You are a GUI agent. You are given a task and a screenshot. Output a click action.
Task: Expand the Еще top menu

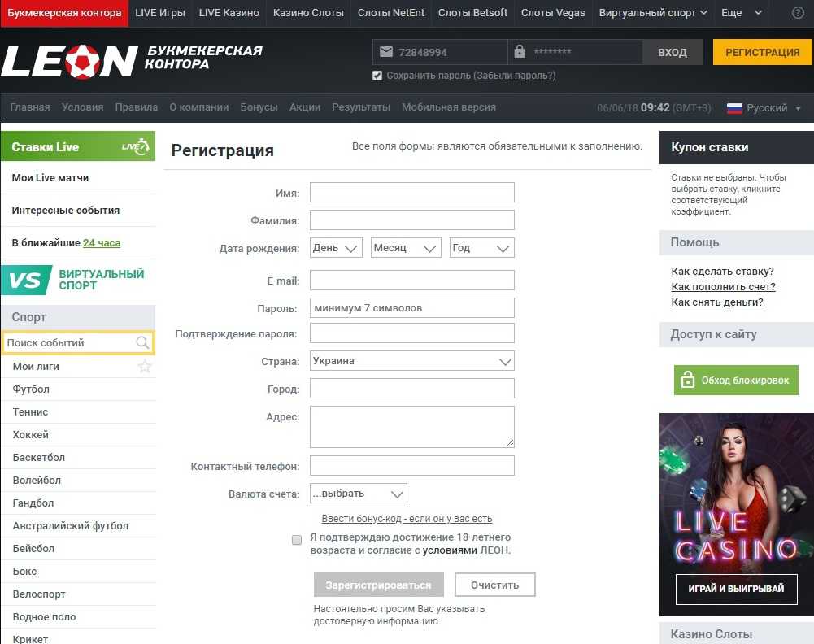(x=742, y=13)
